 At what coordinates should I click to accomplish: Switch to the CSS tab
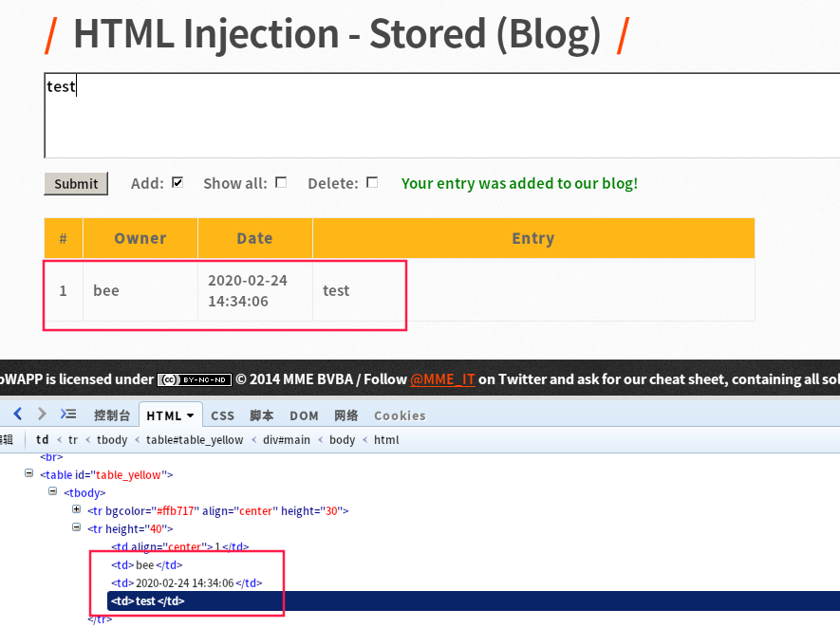click(x=222, y=415)
